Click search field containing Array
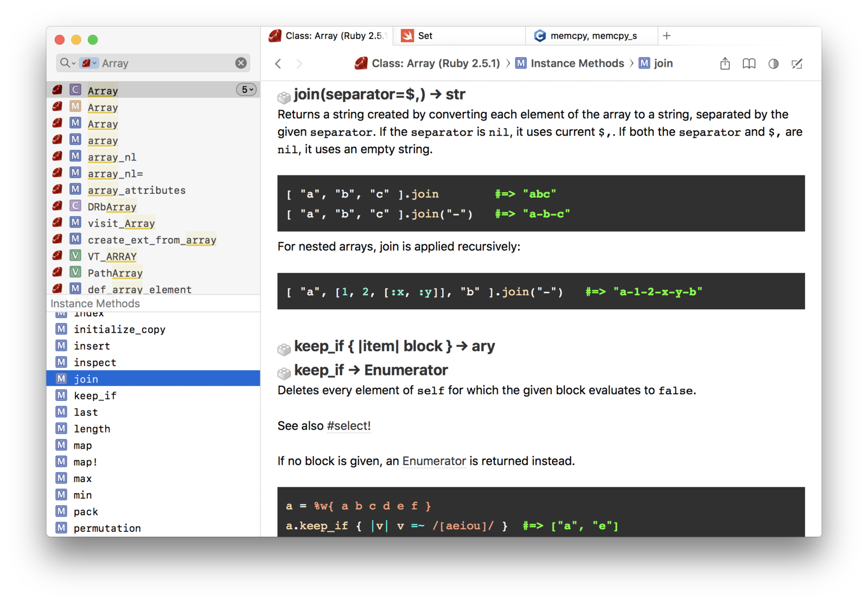Image resolution: width=868 pixels, height=603 pixels. [152, 63]
